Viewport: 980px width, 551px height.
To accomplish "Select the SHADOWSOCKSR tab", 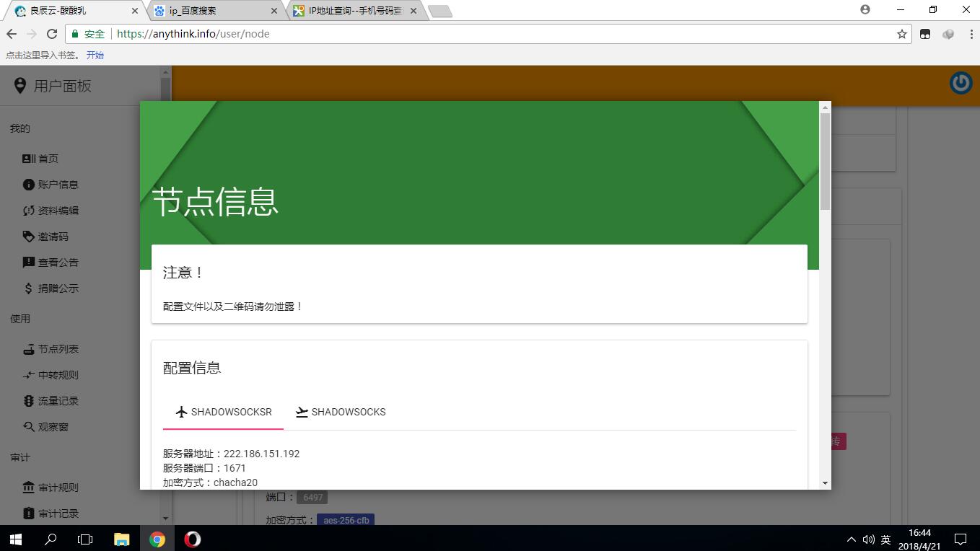I will coord(224,412).
